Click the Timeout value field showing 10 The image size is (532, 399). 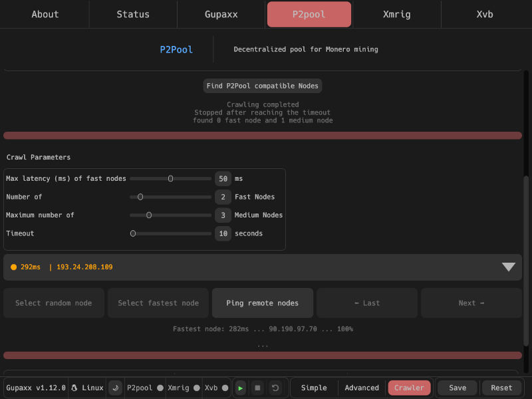[223, 233]
